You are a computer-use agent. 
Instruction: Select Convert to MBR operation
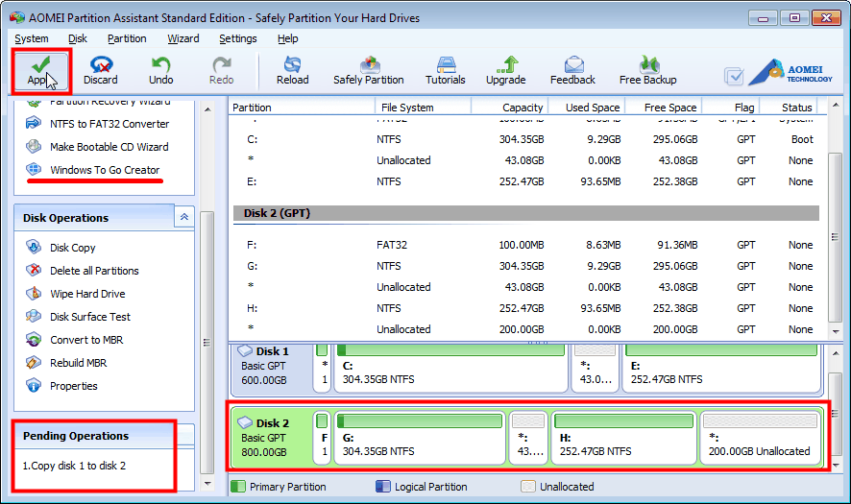(75, 340)
